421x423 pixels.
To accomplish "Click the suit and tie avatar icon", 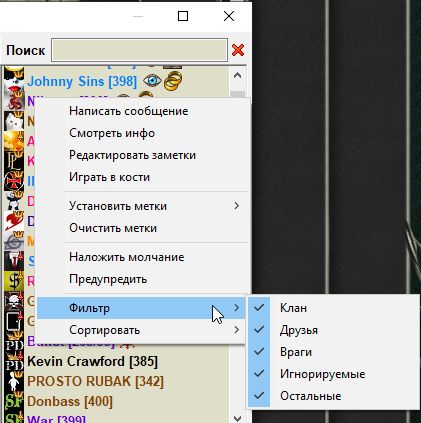I will tap(14, 261).
